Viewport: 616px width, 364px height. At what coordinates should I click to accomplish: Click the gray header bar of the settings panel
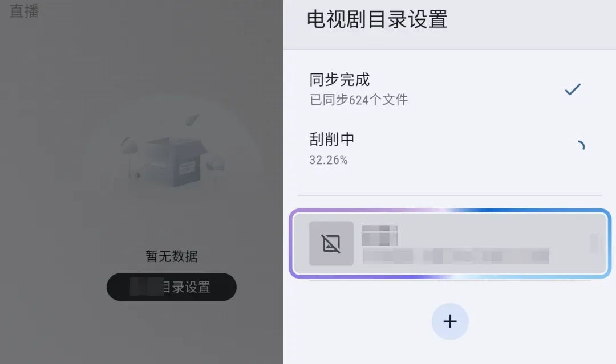(449, 24)
